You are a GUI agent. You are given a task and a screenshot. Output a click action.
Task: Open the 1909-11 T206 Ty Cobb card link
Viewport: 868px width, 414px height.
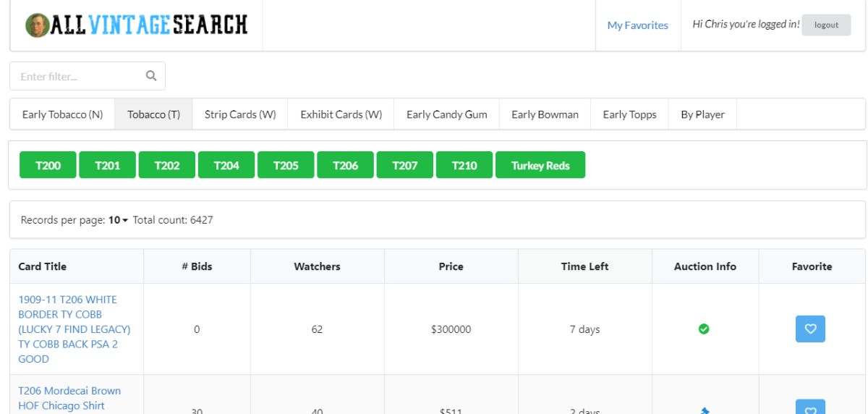75,329
